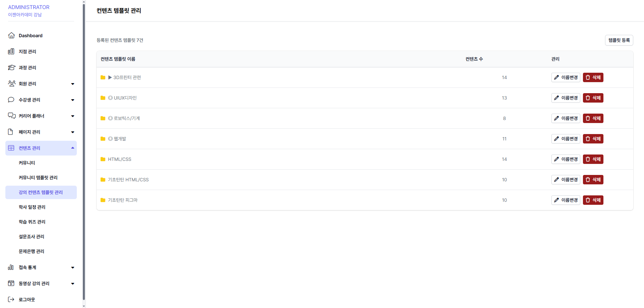Click the sidebar vertical scrollbar
The width and height of the screenshot is (644, 308).
tap(84, 151)
